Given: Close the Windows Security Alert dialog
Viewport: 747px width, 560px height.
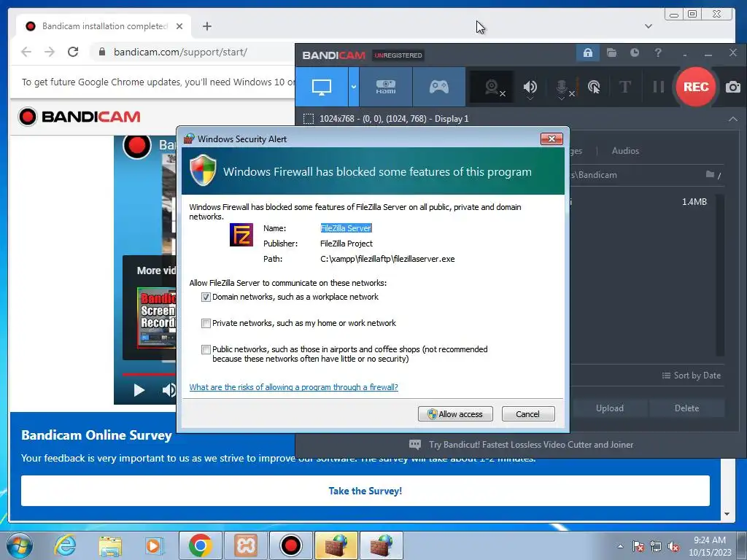Looking at the screenshot, I should (x=551, y=139).
